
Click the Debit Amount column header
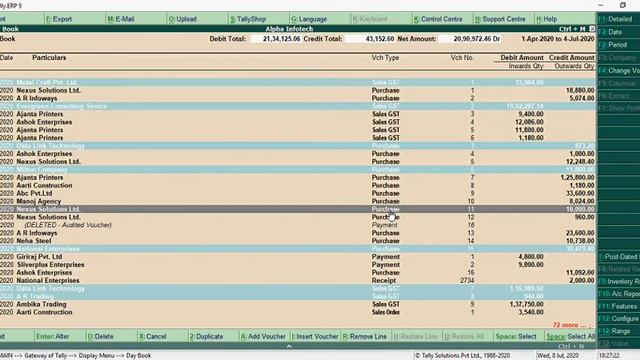(x=522, y=58)
